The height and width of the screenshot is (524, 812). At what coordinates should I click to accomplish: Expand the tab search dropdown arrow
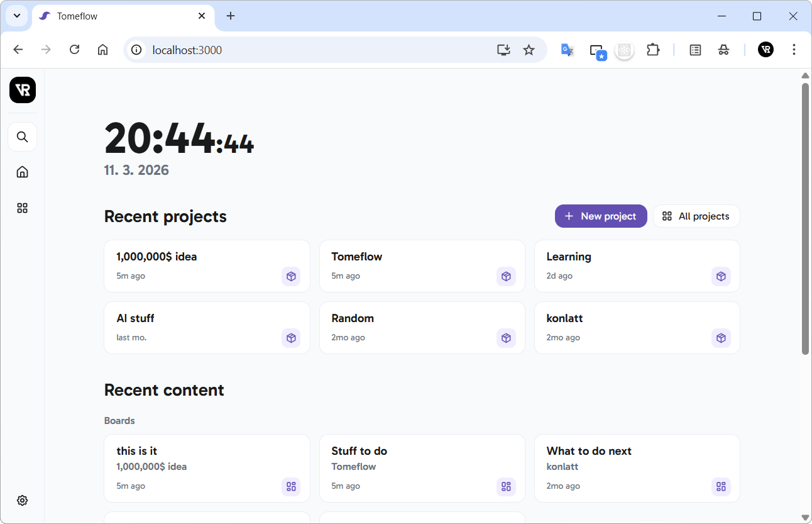17,16
